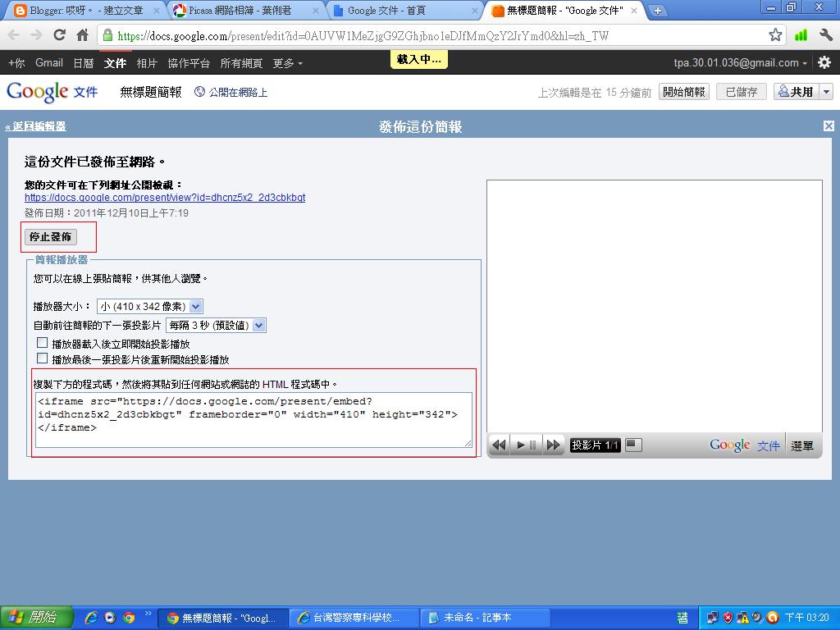This screenshot has height=630, width=840.
Task: Enable autostart slideshow when player loads
Action: (43, 343)
